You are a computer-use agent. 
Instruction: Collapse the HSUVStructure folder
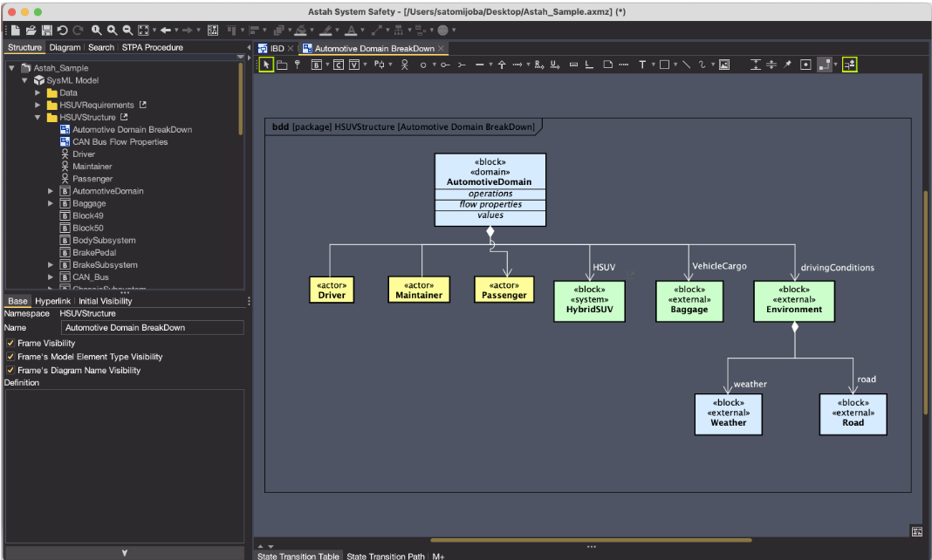coord(38,117)
